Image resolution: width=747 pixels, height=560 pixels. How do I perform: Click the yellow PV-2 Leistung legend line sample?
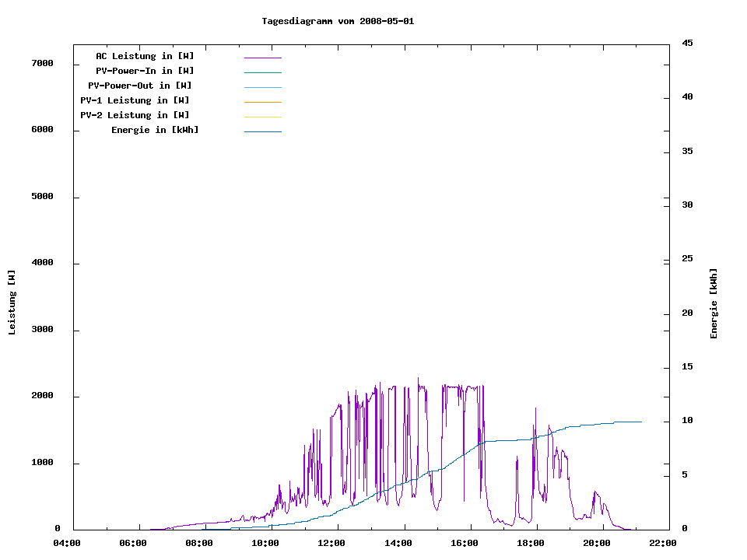click(262, 117)
